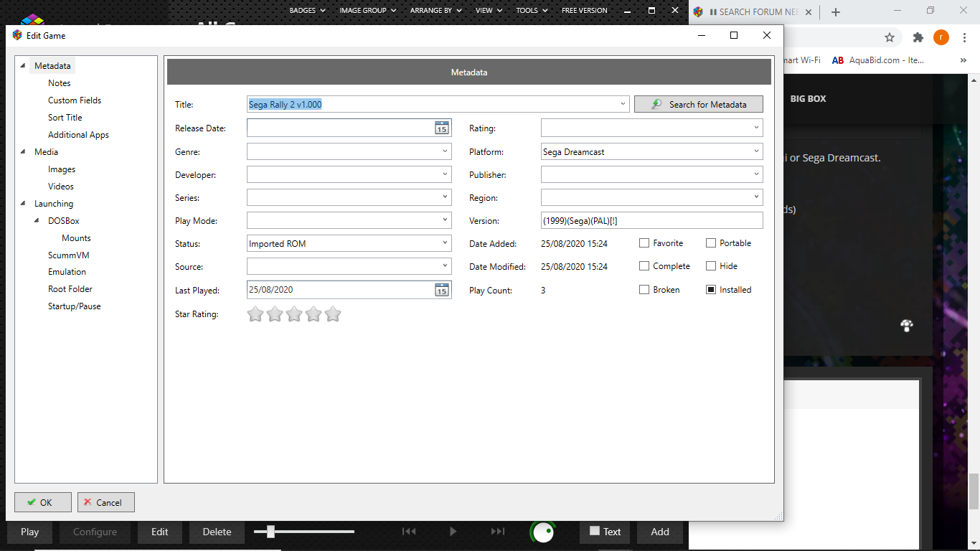
Task: Toggle the Text checkbox in LaunchBox bottom bar
Action: tap(594, 531)
